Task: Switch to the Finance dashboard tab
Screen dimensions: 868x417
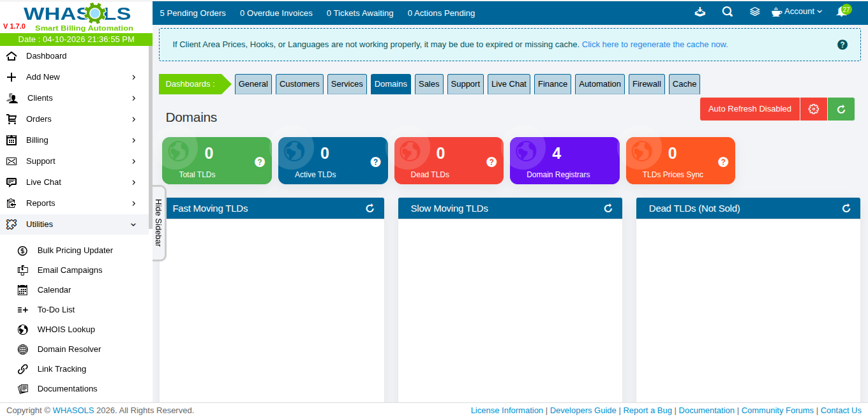Action: (x=552, y=84)
